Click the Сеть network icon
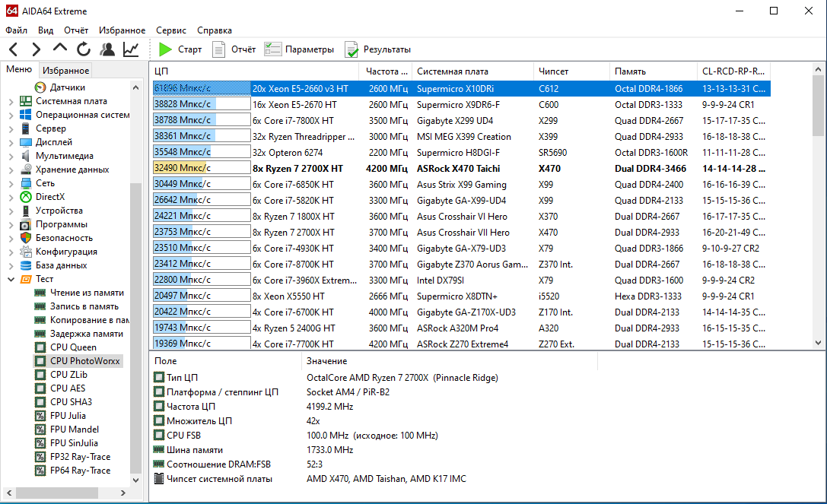The height and width of the screenshot is (504, 827). tap(25, 183)
